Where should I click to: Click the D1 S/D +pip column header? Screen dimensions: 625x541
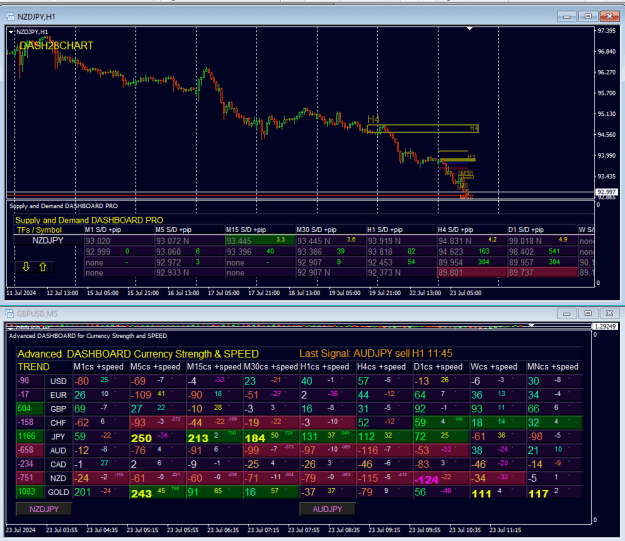(526, 230)
